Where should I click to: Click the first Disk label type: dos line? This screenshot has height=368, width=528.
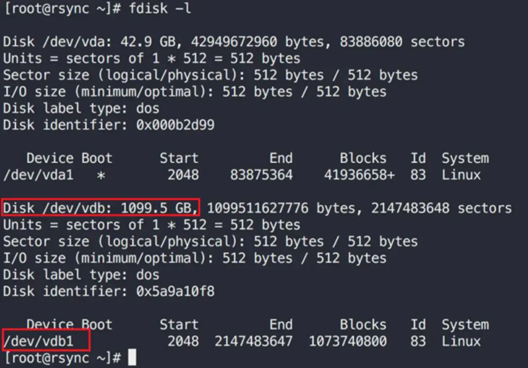(81, 108)
